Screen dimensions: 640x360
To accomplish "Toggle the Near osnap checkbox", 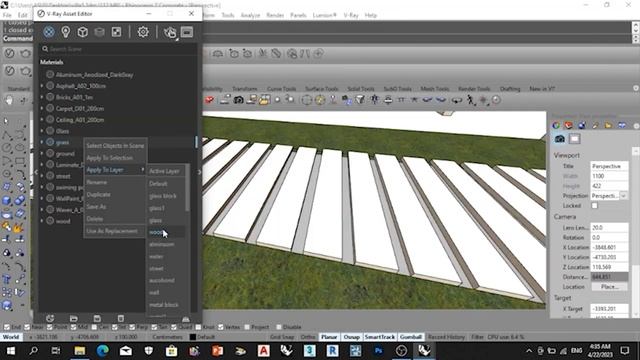I will (x=27, y=327).
